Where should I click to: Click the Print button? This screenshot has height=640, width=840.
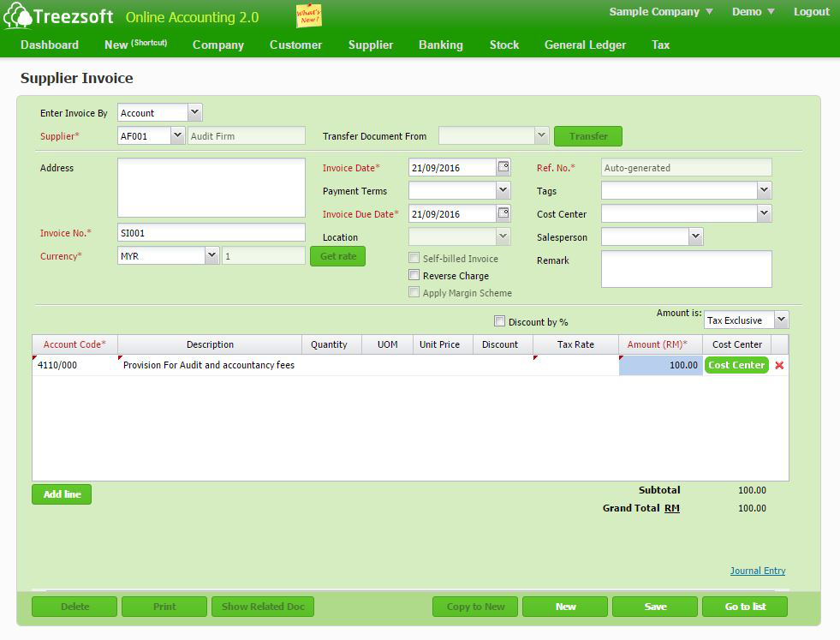tap(164, 607)
